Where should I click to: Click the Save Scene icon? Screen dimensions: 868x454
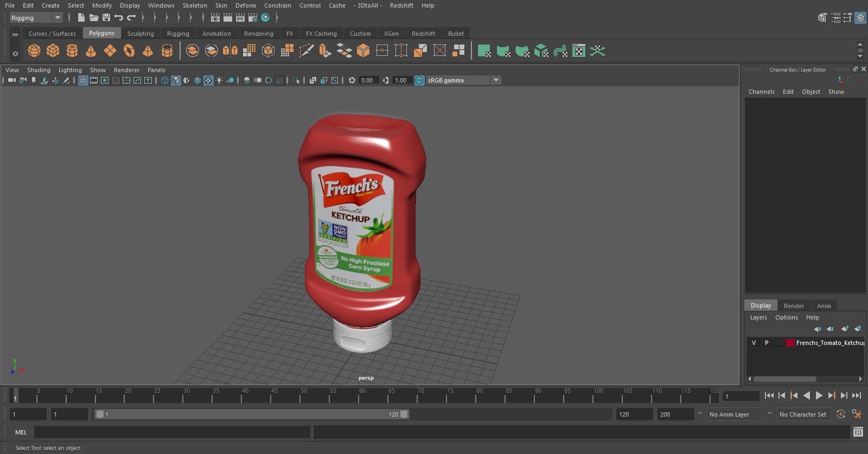[x=106, y=18]
